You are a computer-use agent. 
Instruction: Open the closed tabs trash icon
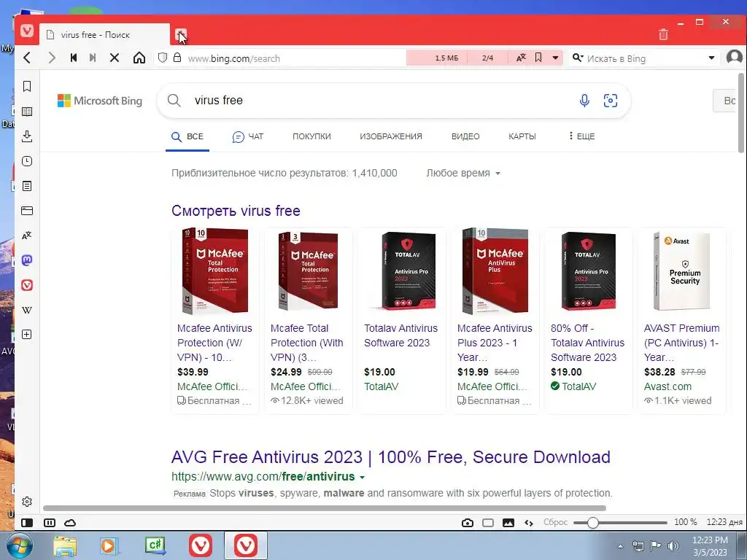(x=663, y=34)
